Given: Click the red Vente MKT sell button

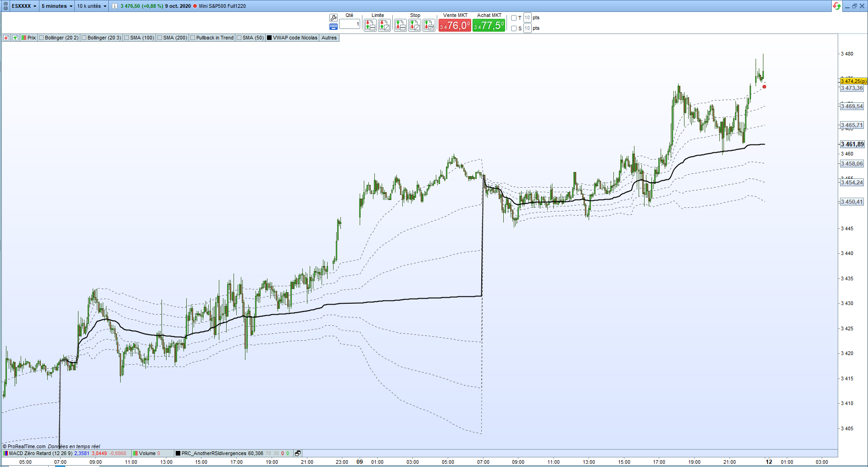Looking at the screenshot, I should pos(455,25).
